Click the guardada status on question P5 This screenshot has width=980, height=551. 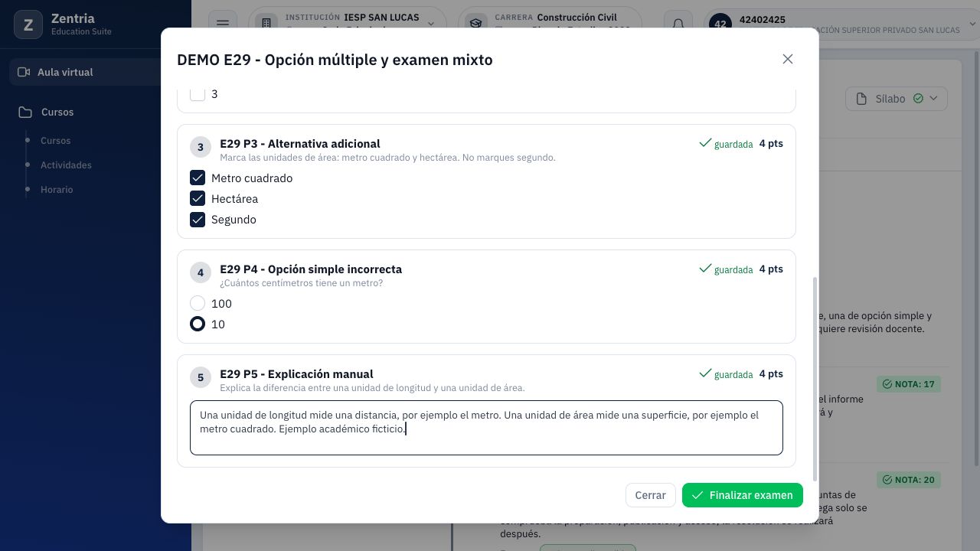pos(726,374)
